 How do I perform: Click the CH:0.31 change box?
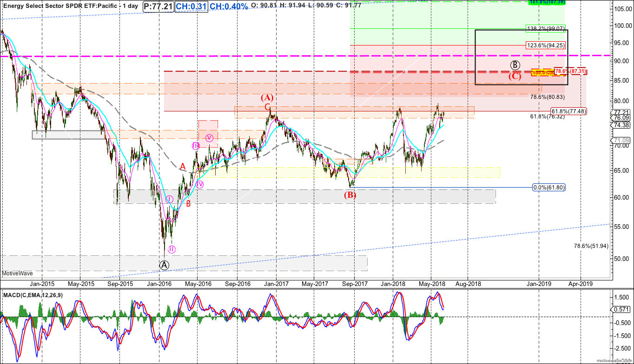point(191,7)
